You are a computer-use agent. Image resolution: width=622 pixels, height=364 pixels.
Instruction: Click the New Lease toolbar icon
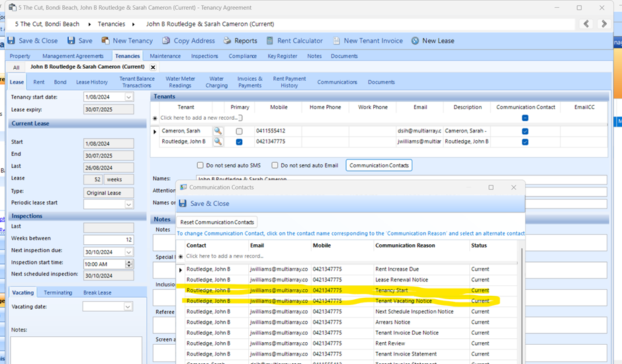416,40
